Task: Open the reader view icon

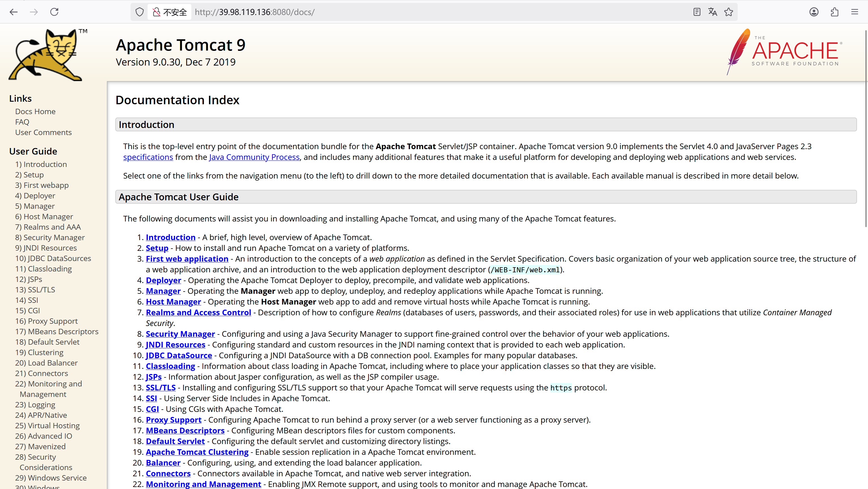Action: 697,12
